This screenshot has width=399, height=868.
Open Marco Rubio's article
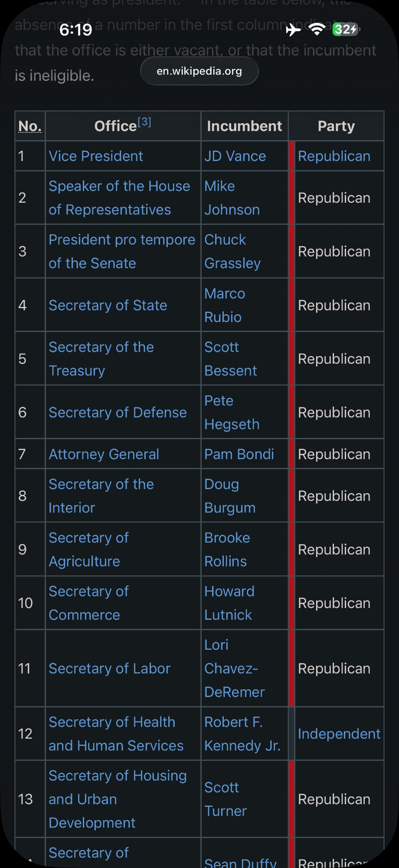tap(225, 306)
